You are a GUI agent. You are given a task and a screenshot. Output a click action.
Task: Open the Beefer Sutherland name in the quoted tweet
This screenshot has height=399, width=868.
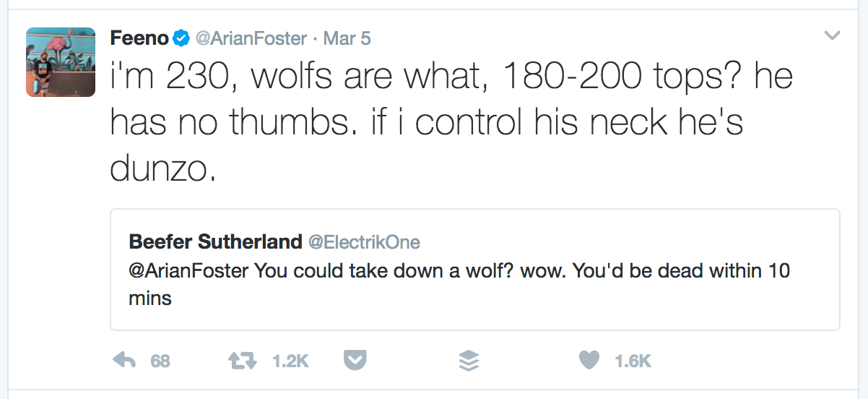coord(215,241)
